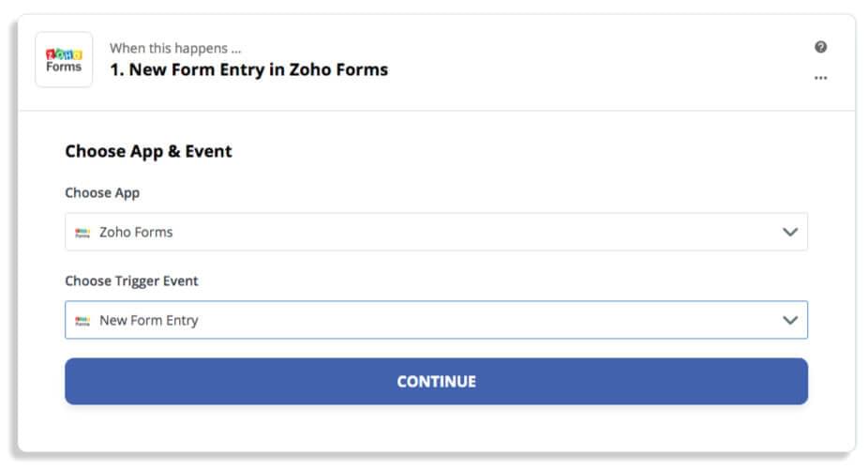Click blank area right of "Choose App & Event"
This screenshot has width=868, height=470.
pos(516,151)
